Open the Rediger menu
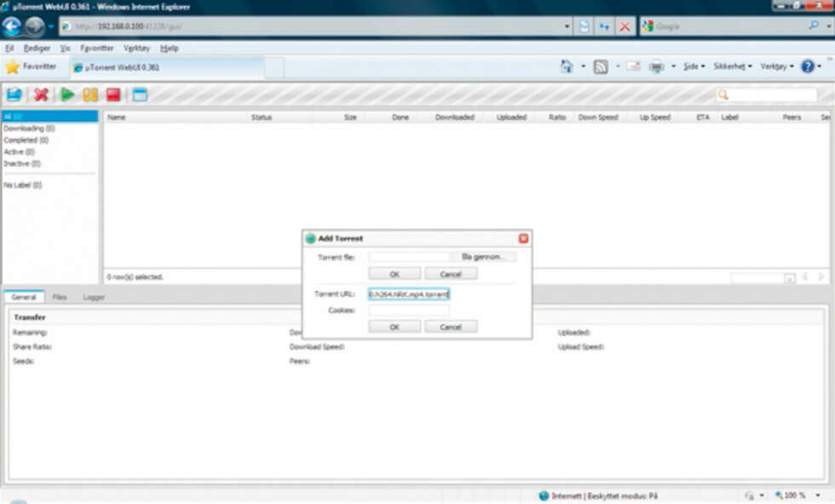The width and height of the screenshot is (835, 504). pos(37,48)
